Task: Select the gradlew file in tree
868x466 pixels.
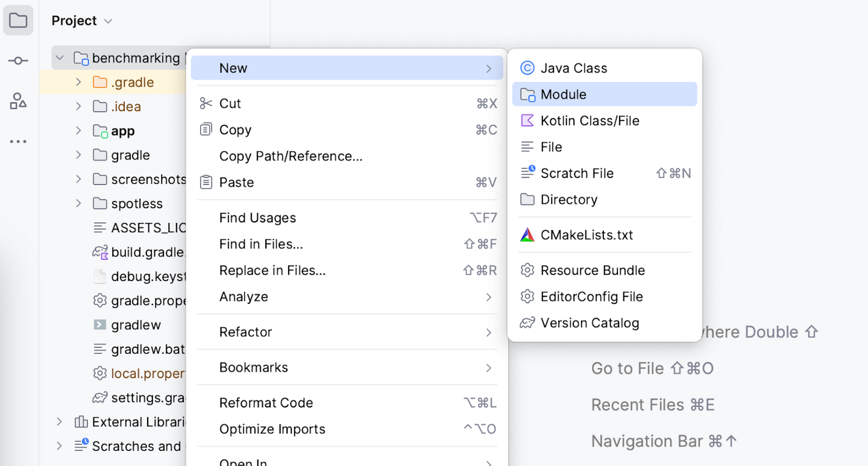Action: click(136, 325)
